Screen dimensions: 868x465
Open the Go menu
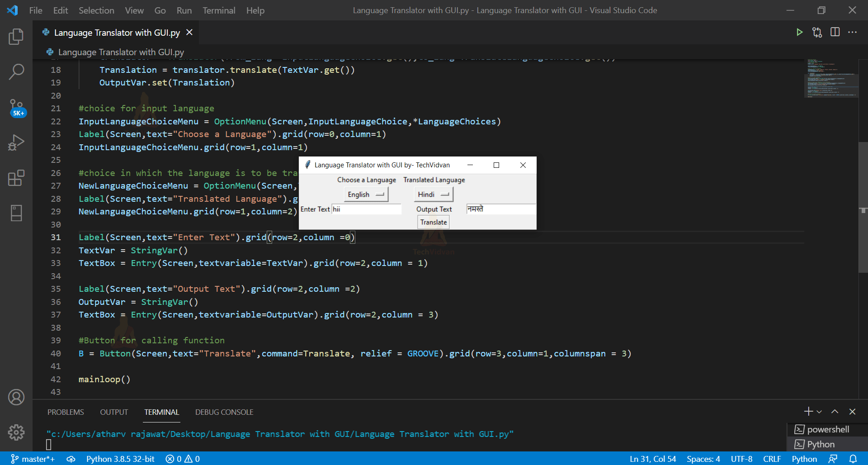[160, 10]
